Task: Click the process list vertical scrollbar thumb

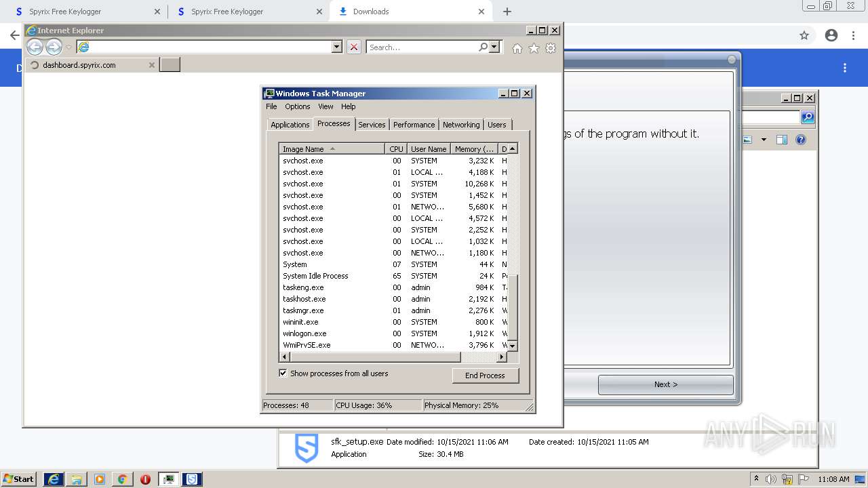Action: click(513, 308)
